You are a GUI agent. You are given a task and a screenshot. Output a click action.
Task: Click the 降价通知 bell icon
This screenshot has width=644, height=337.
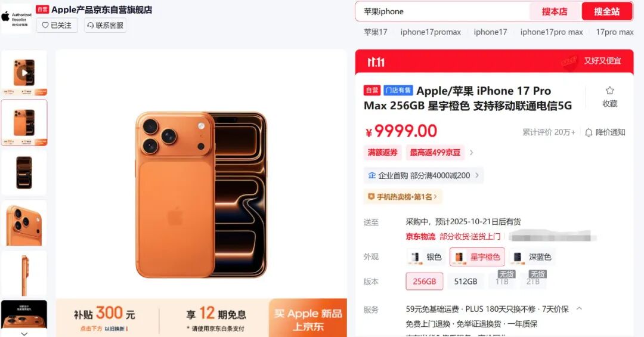589,132
